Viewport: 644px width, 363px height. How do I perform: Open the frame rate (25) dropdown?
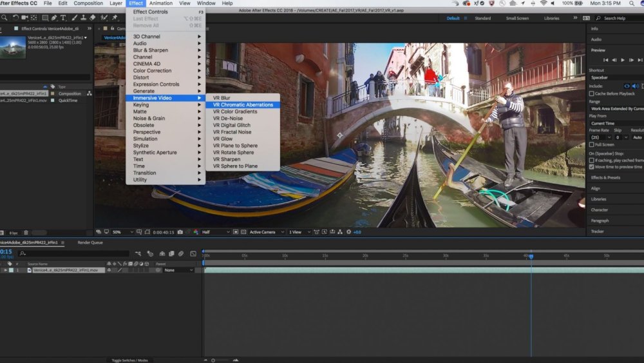tap(600, 137)
